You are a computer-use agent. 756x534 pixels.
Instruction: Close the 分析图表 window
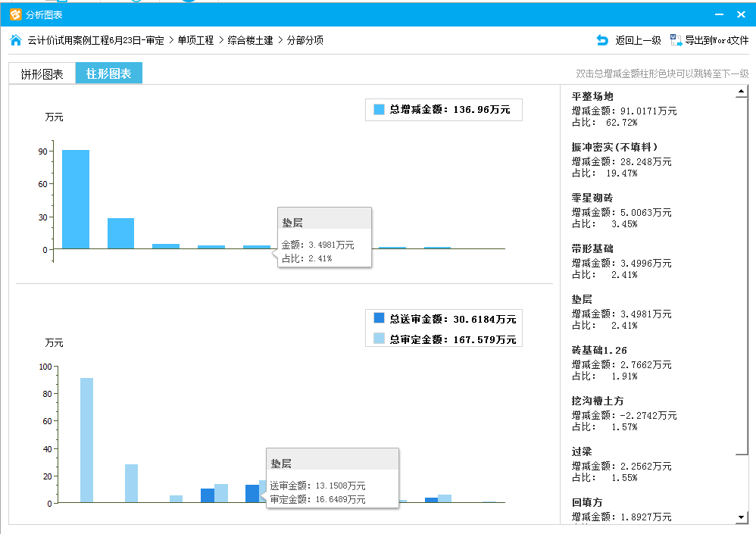pos(740,14)
